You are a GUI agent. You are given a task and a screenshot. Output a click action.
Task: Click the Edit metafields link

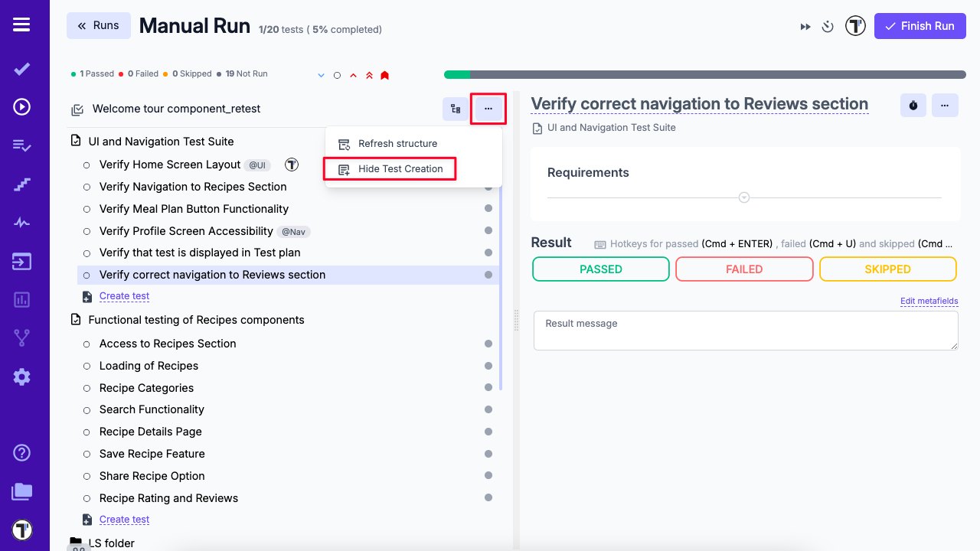pos(929,301)
